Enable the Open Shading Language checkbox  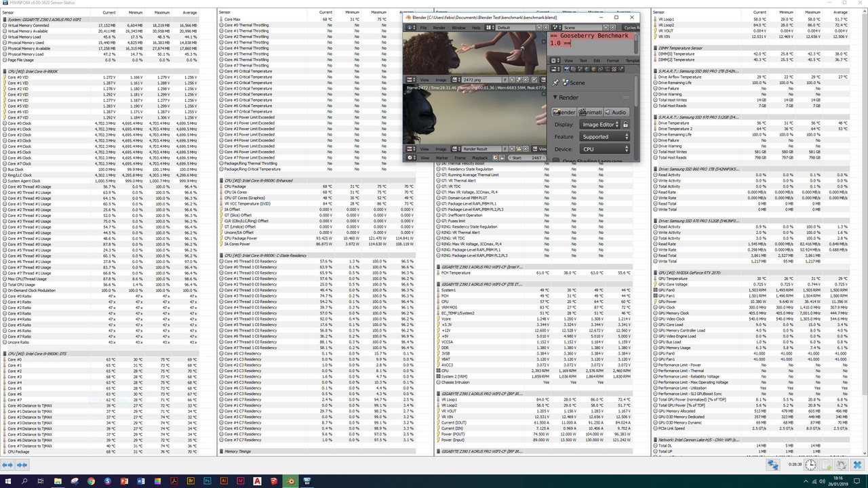[556, 161]
